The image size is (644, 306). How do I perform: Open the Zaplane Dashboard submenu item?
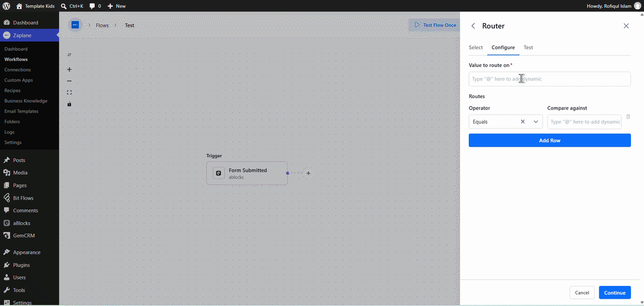16,49
